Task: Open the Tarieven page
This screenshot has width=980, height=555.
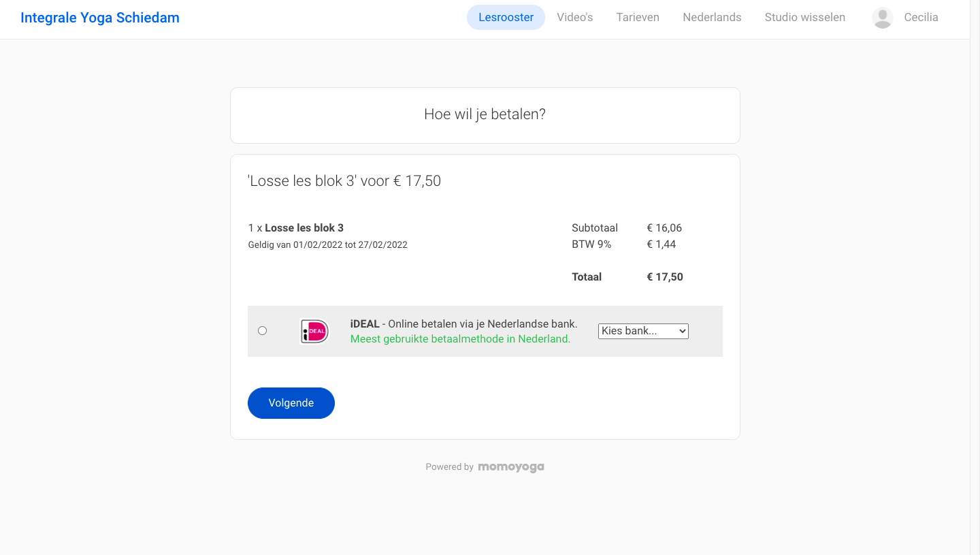Action: coord(638,18)
